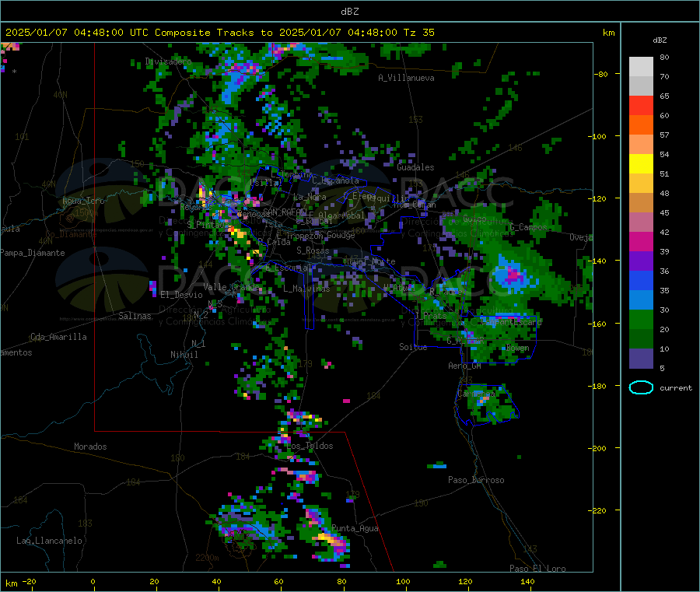
Task: Click the 'Lag.Llancanelo' place label
Action: tap(50, 541)
